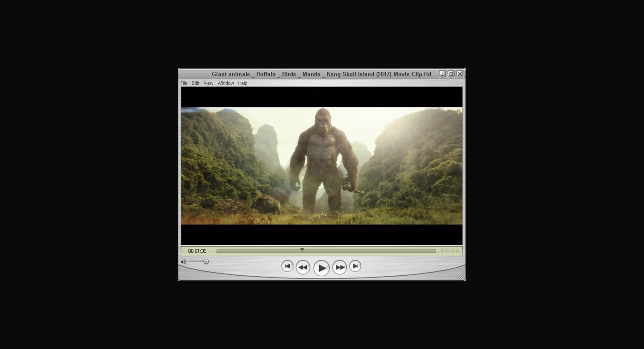Open the View menu
Image resolution: width=644 pixels, height=349 pixels.
208,83
